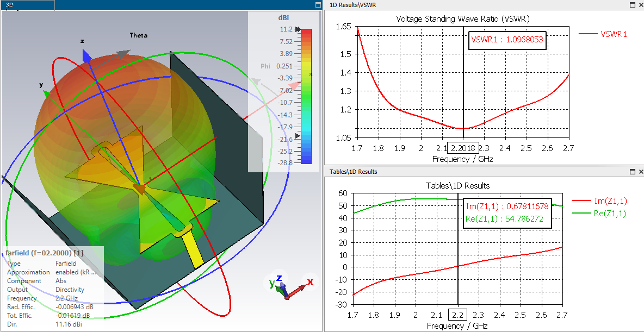Click the Tot. Effic. -0.01619 dB value
This screenshot has width=644, height=332.
[73, 316]
